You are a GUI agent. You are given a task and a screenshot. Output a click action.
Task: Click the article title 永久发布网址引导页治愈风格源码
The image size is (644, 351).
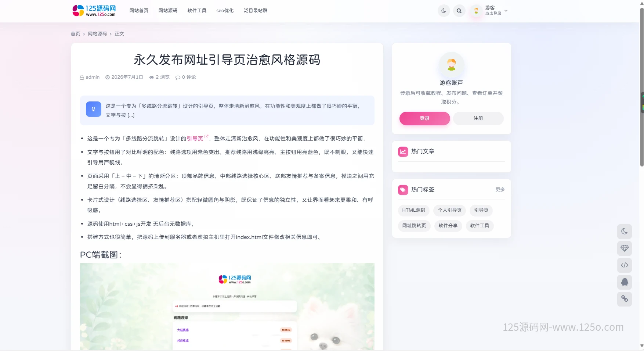point(227,60)
